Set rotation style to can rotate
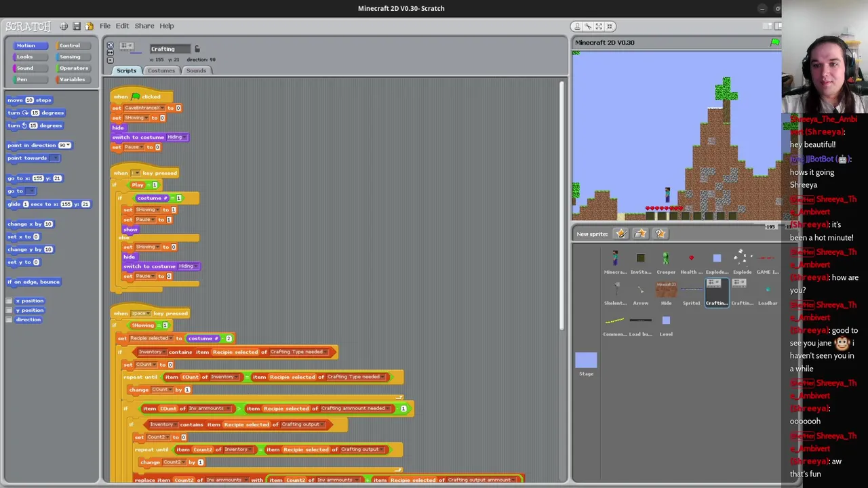Viewport: 868px width, 488px height. click(110, 45)
